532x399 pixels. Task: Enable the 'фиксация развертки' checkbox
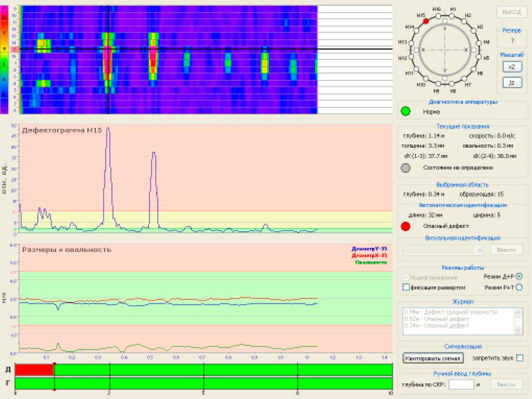(406, 287)
